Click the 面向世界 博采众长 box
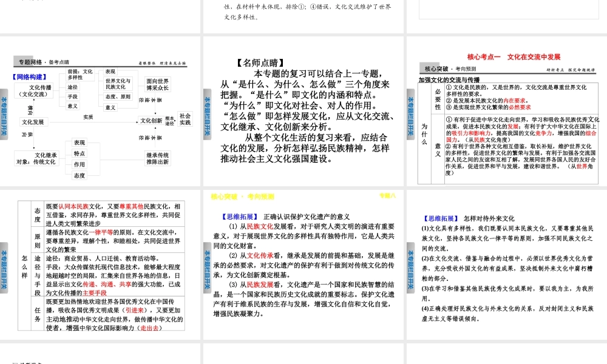The image size is (607, 364). click(x=158, y=84)
